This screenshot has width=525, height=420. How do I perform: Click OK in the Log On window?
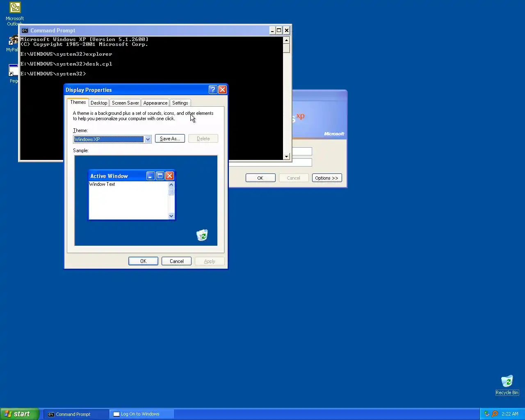pos(260,178)
